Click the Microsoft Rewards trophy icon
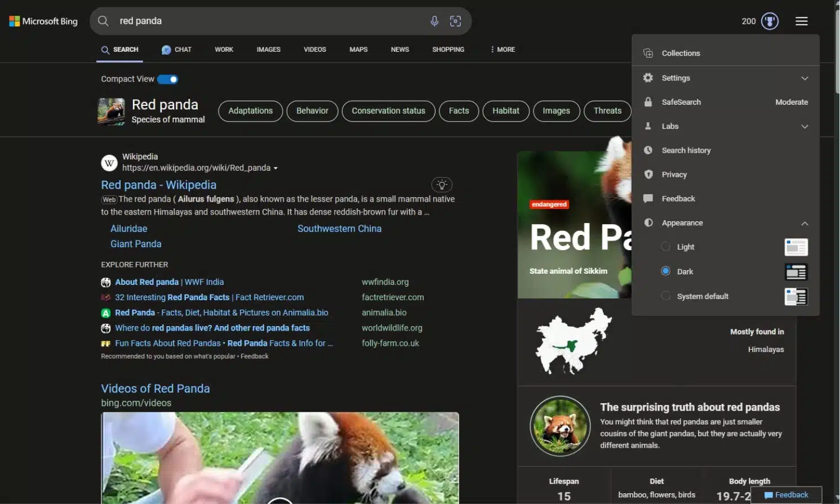The width and height of the screenshot is (840, 504). tap(770, 21)
